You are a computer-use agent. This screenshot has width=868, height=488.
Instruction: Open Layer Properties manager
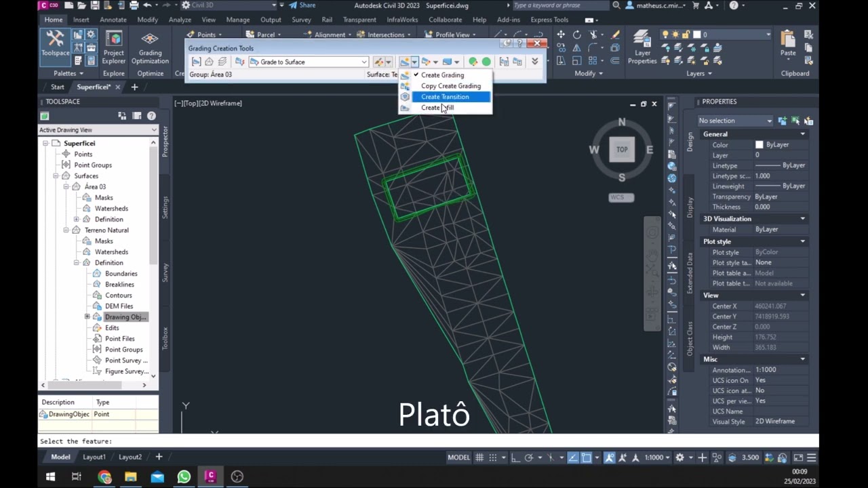[642, 47]
